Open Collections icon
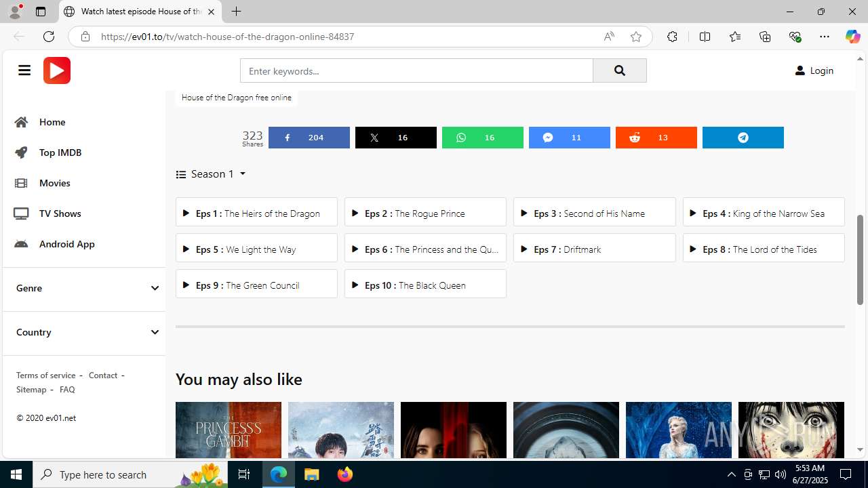 [765, 37]
